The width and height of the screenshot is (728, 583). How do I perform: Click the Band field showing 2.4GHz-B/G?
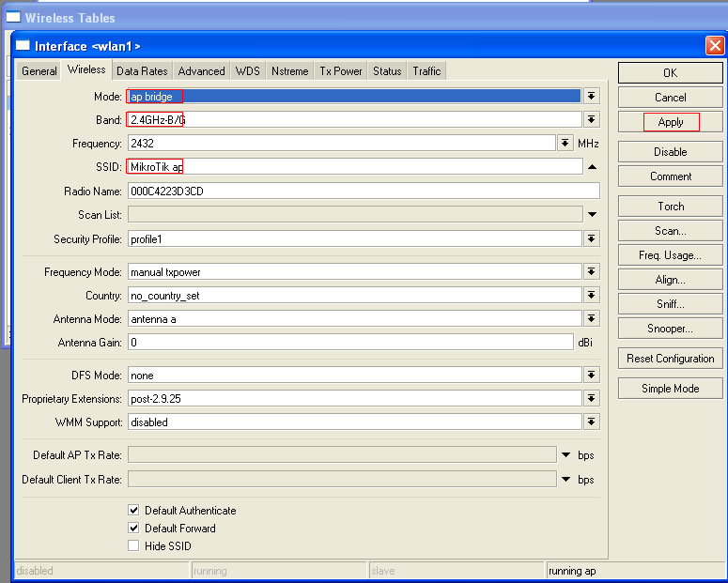(355, 120)
